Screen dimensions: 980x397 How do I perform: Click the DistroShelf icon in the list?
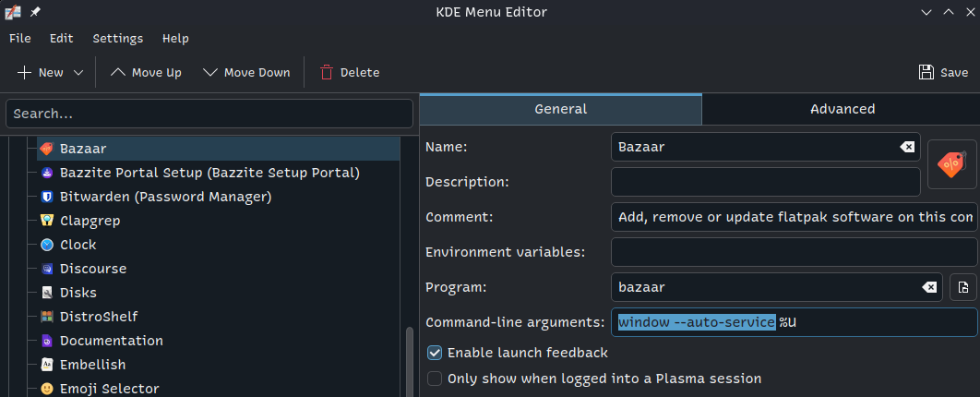click(46, 317)
